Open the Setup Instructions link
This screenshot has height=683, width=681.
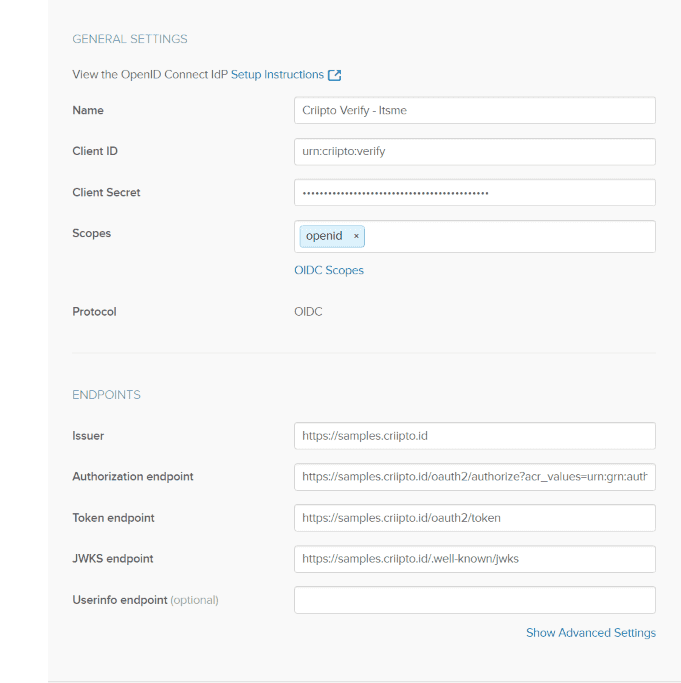pos(277,74)
